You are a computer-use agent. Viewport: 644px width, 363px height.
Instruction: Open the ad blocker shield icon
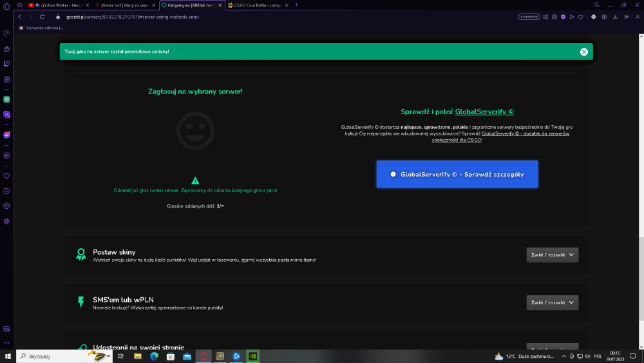563,17
